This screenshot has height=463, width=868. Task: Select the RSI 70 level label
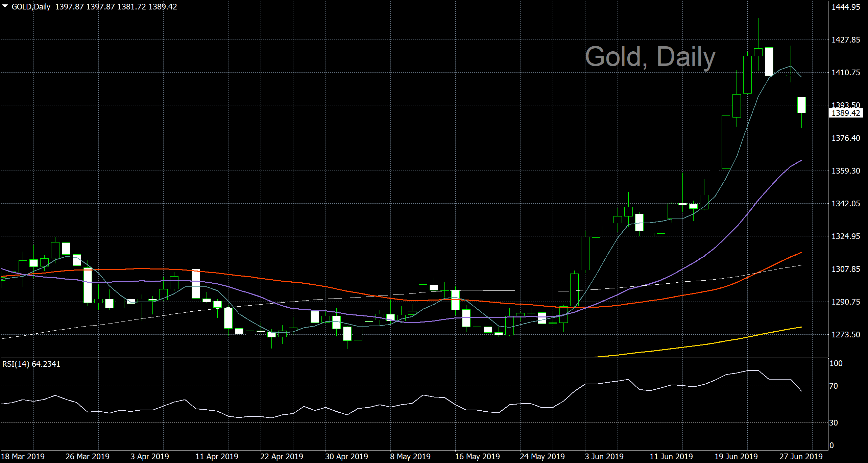(834, 386)
